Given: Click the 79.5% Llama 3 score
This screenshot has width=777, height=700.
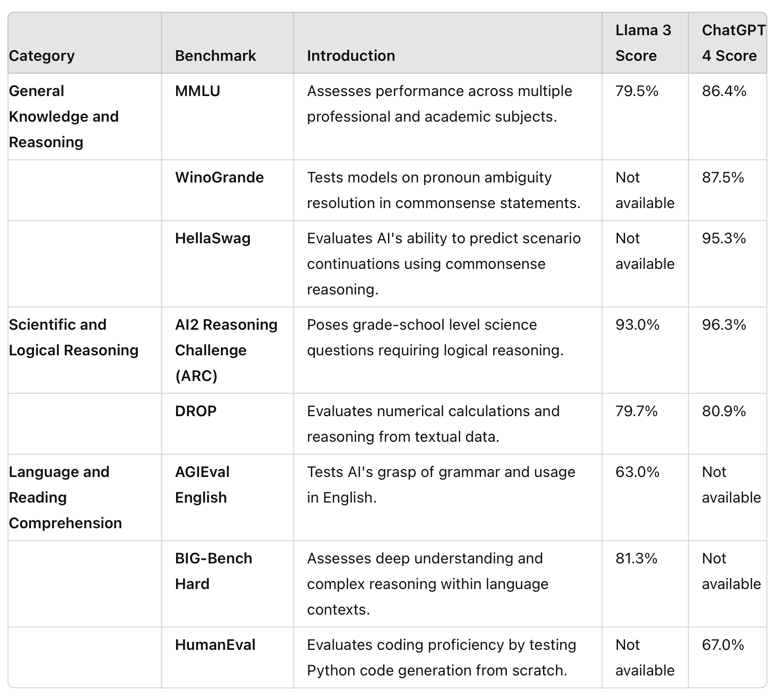Looking at the screenshot, I should coord(637,91).
